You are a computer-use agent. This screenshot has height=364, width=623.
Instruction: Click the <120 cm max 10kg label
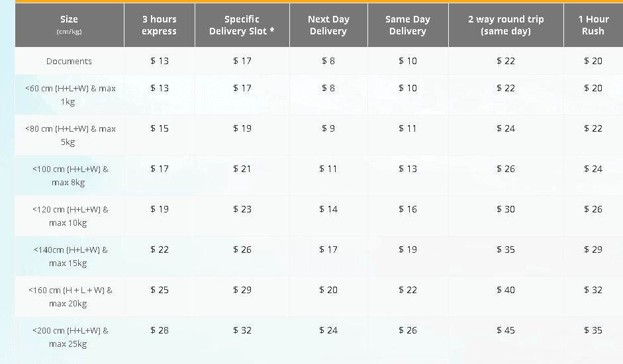[x=70, y=216]
